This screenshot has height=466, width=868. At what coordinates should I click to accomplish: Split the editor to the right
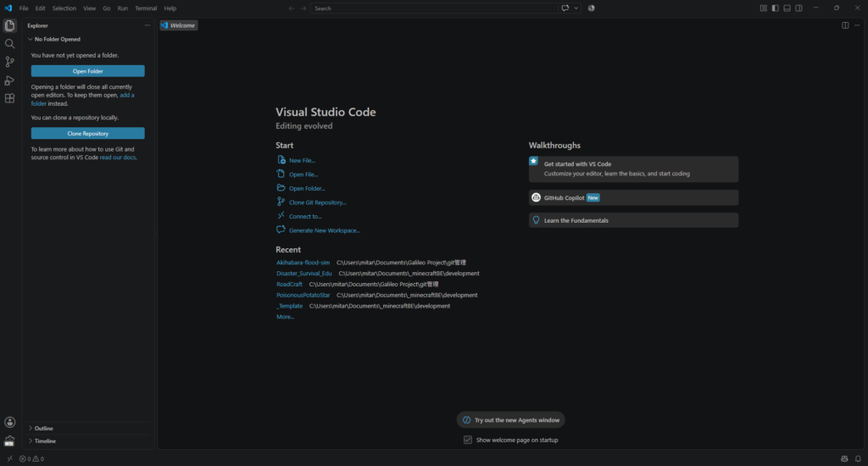coord(845,25)
